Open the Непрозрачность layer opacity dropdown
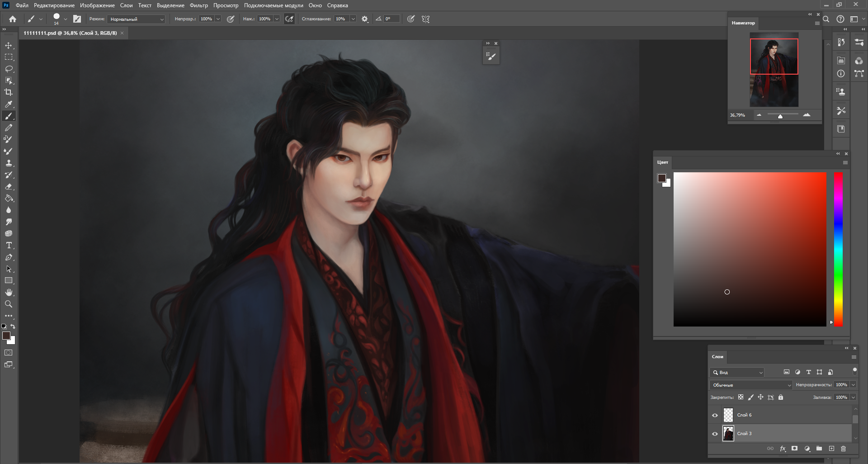The height and width of the screenshot is (464, 868). point(853,385)
